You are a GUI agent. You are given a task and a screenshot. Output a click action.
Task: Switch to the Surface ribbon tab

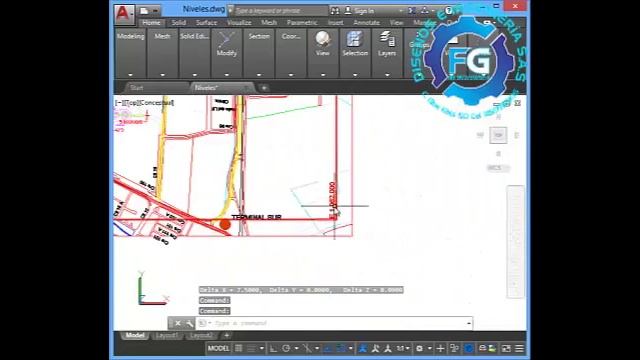click(207, 23)
